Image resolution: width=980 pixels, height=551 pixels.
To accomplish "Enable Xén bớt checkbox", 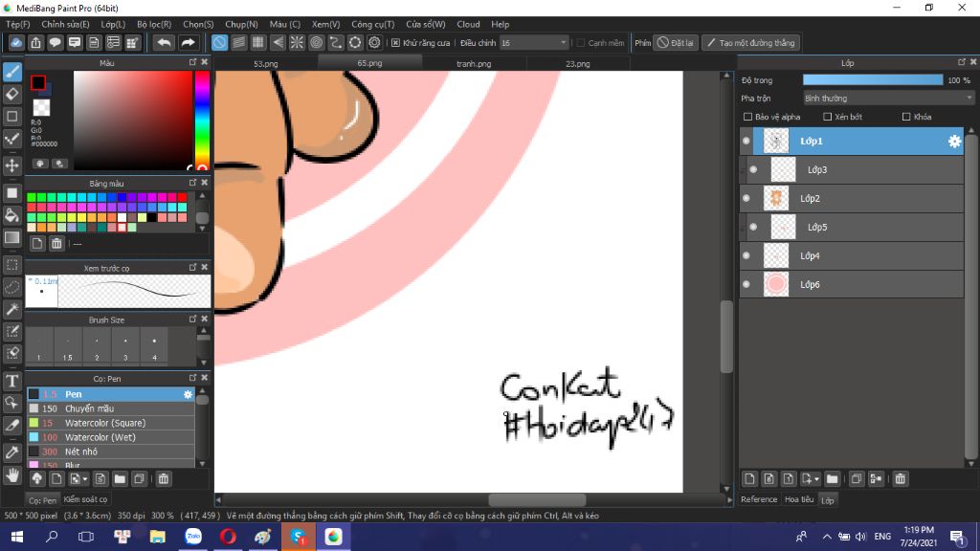I will 828,117.
